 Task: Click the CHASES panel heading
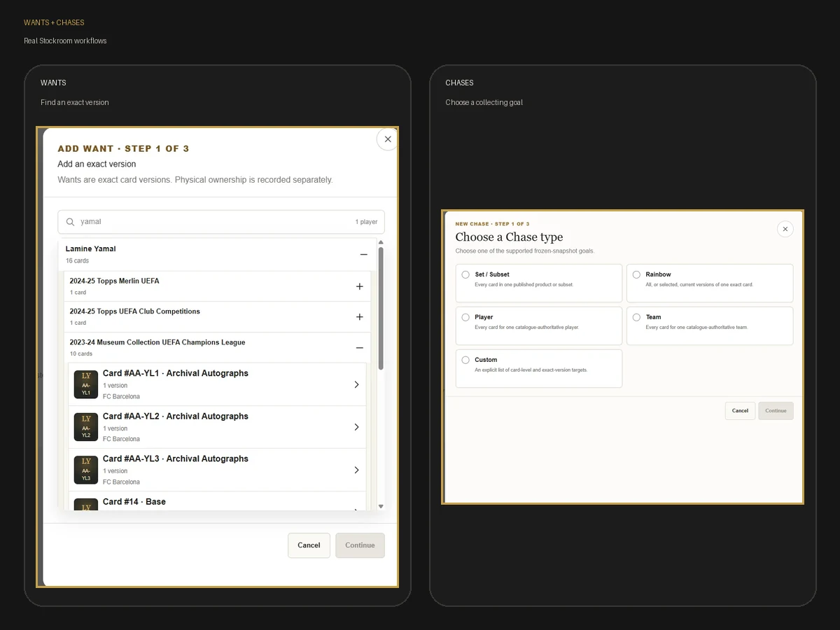coord(459,83)
